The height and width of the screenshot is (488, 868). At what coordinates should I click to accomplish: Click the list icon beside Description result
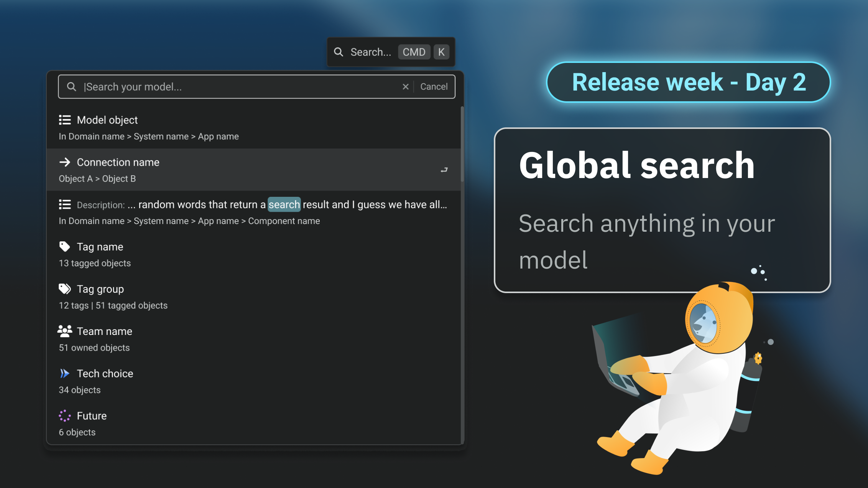[x=65, y=204]
